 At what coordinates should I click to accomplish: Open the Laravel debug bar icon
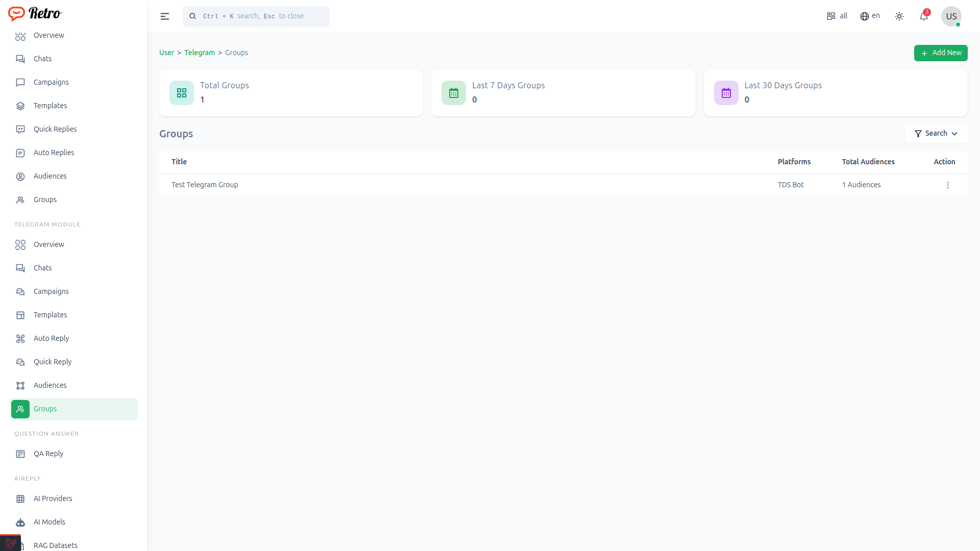pos(10,543)
